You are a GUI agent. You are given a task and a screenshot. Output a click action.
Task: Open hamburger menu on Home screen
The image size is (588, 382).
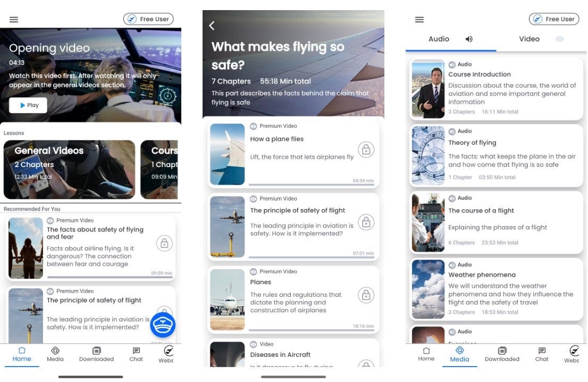tap(14, 20)
